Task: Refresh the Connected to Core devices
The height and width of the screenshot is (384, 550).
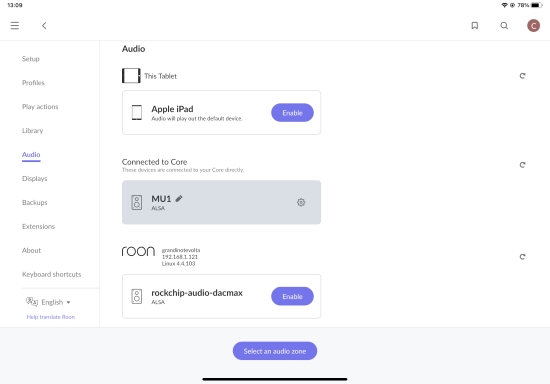Action: [x=522, y=165]
